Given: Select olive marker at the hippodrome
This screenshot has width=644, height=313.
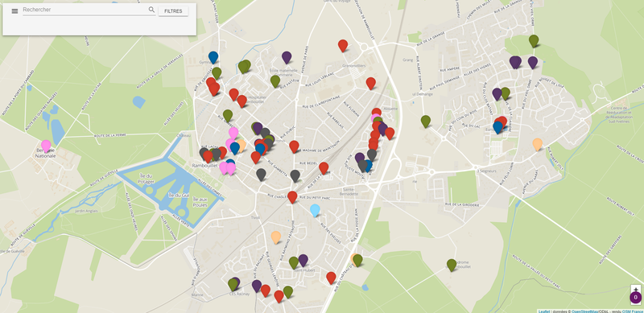Looking at the screenshot, I should click(x=452, y=265).
